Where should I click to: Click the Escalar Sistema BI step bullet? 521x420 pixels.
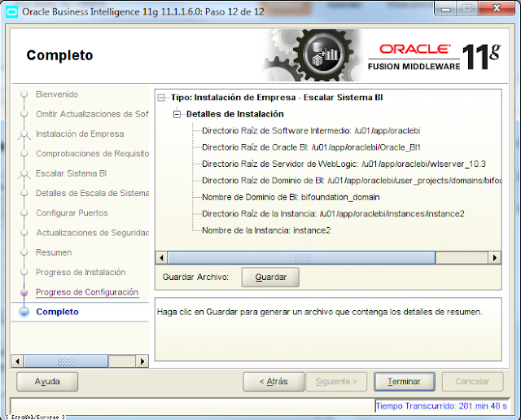click(24, 173)
